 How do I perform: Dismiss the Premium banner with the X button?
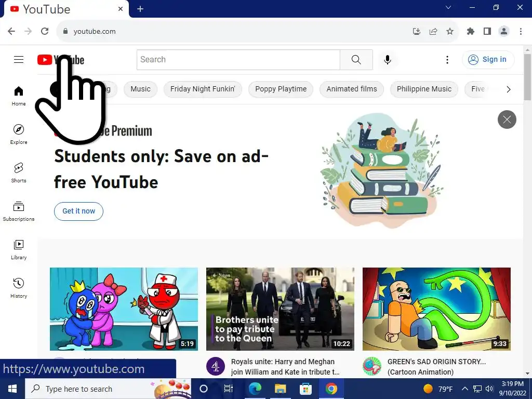[x=507, y=119]
